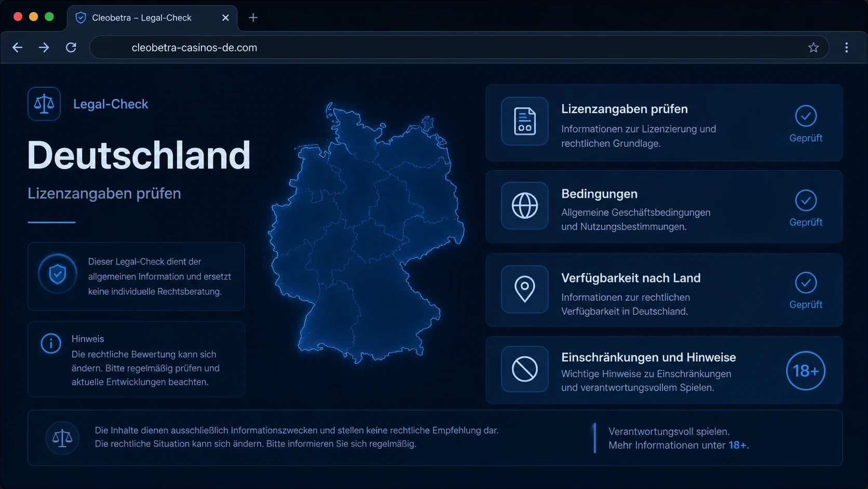Click the Verantwortungsvoll spielen footer text
This screenshot has width=868, height=489.
pyautogui.click(x=669, y=432)
